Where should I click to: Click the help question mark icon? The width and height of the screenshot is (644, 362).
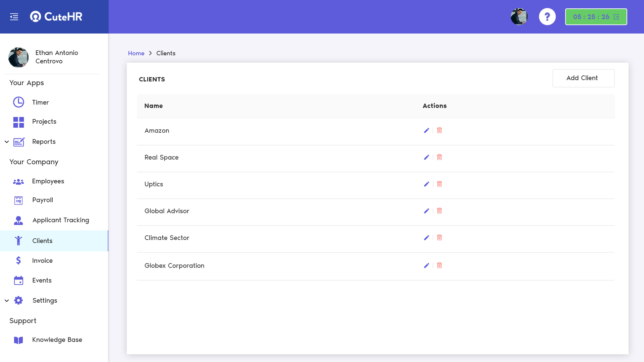547,17
